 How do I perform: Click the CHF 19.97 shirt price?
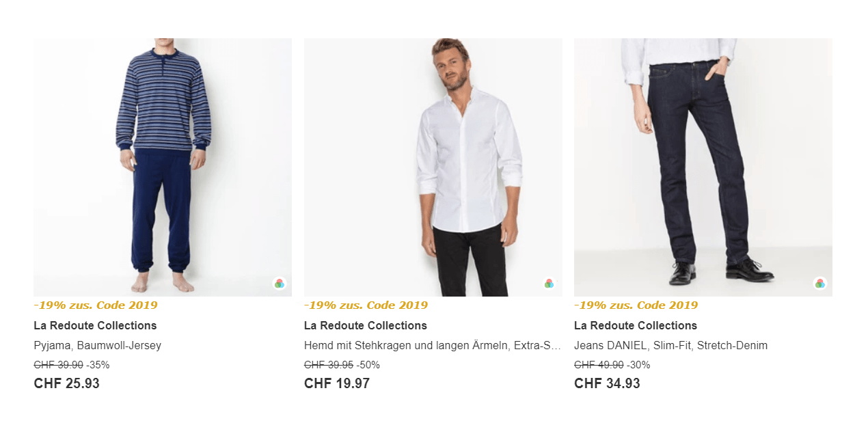coord(337,384)
